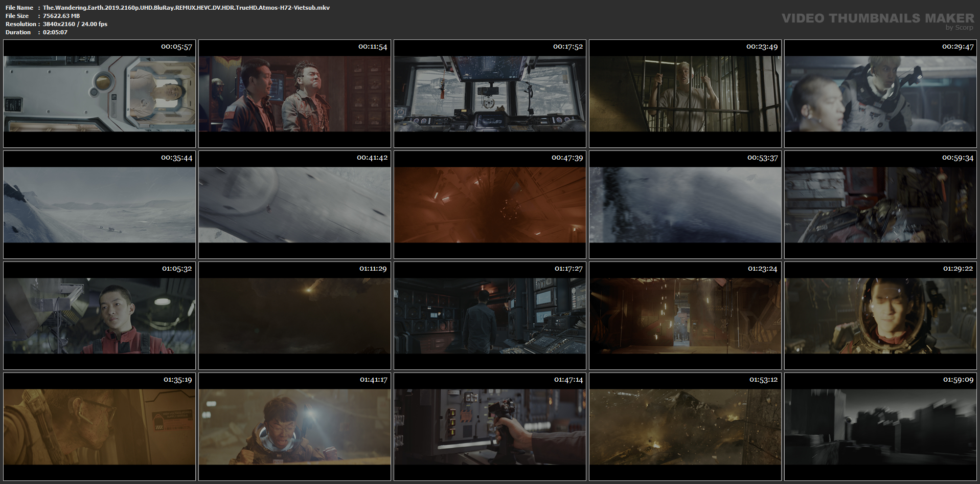The image size is (980, 484).
Task: Open thumbnail at 00:47:39
Action: pos(490,205)
